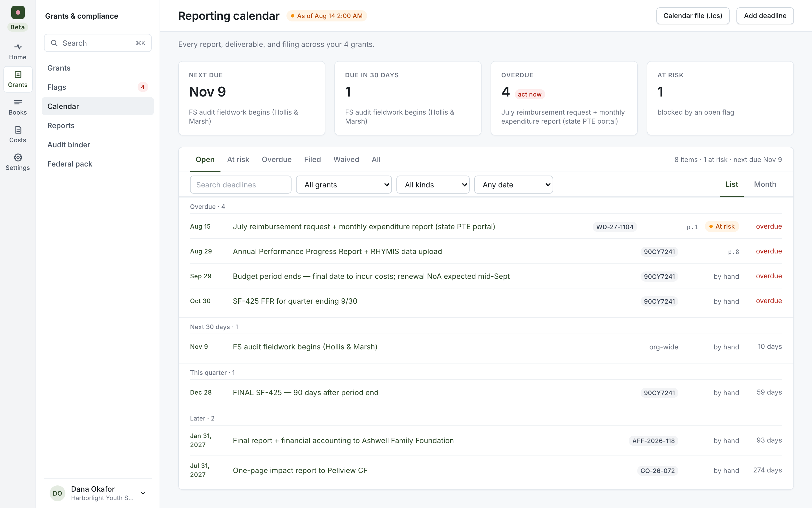Focus the Search deadlines field
Screen dimensions: 812x508
click(240, 185)
